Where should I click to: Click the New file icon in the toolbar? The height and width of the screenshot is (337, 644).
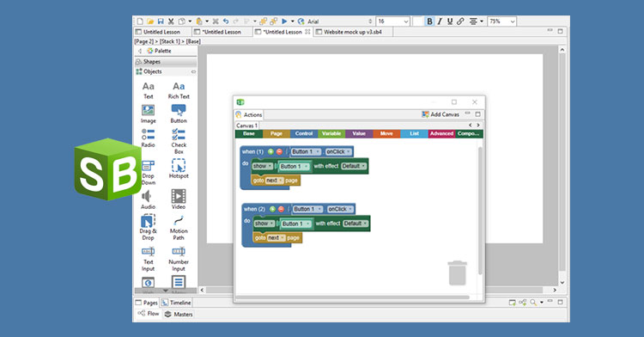pos(140,21)
